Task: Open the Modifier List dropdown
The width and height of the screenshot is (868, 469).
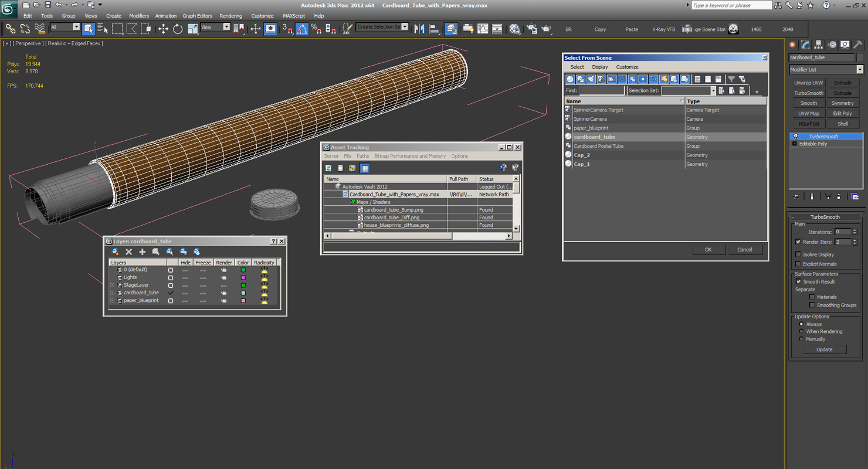Action: point(826,69)
